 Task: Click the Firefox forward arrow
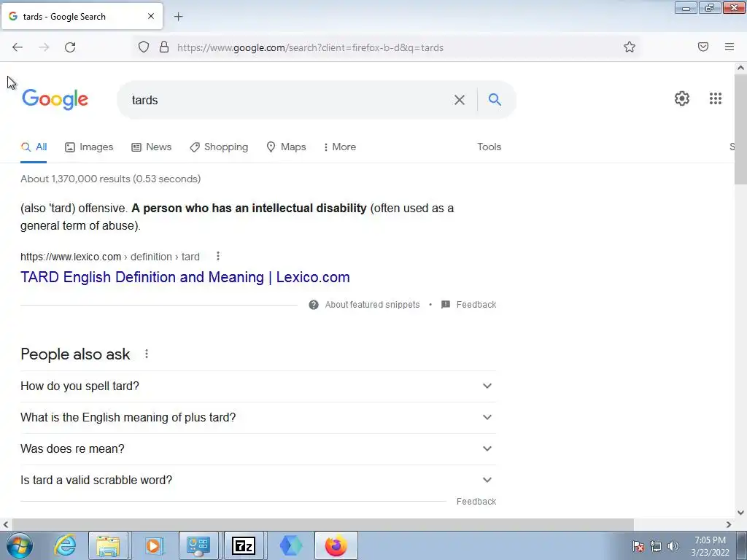[x=44, y=47]
